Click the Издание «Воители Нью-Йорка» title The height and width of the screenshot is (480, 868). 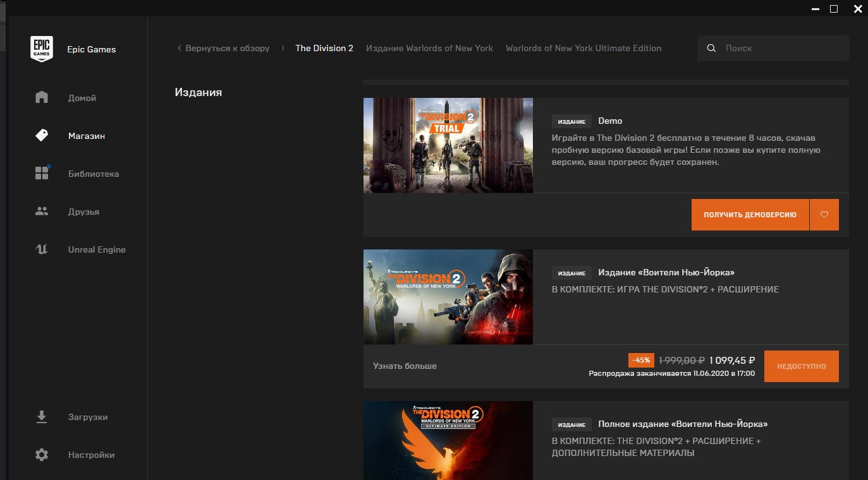pos(666,272)
